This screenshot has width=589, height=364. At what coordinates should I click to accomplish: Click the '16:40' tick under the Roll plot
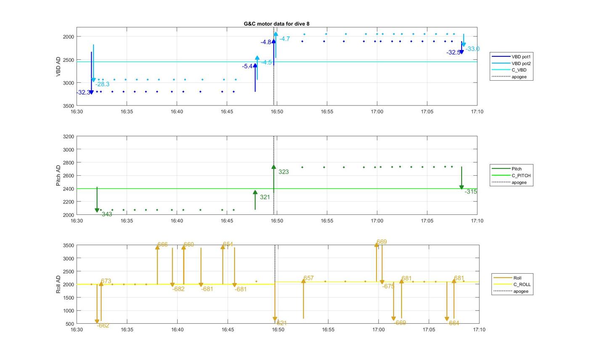177,330
